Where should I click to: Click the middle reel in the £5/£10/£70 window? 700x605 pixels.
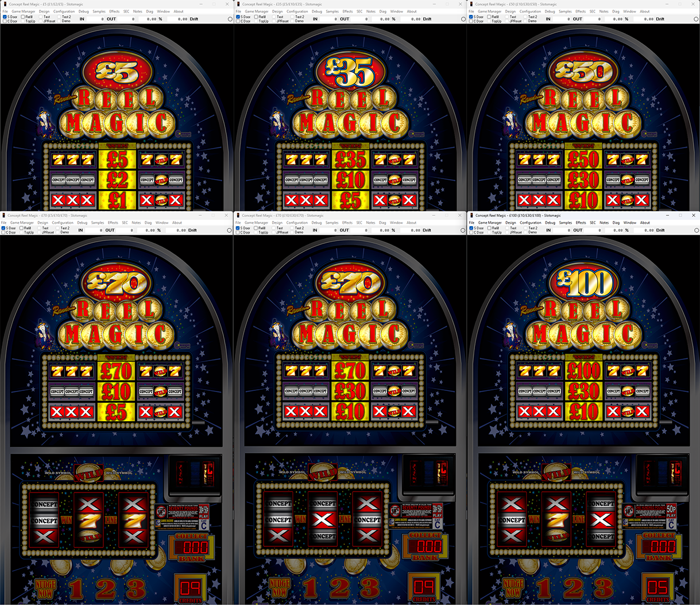88,519
